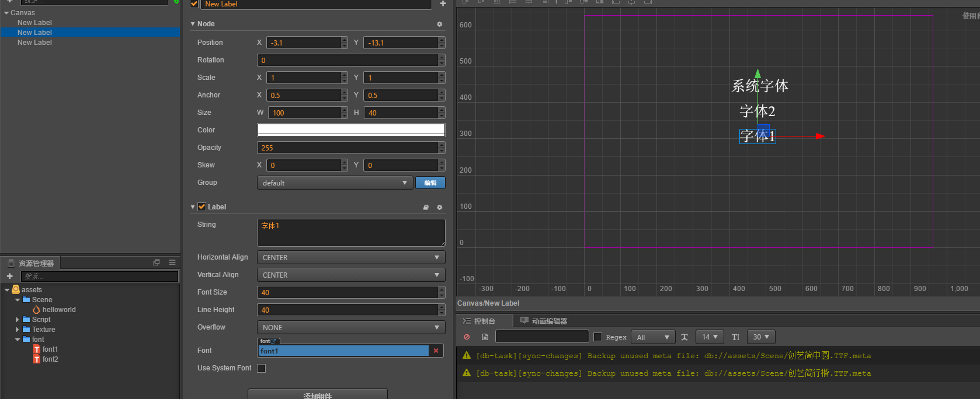Open the assets panel hamburger menu
This screenshot has width=980, height=399.
click(172, 262)
